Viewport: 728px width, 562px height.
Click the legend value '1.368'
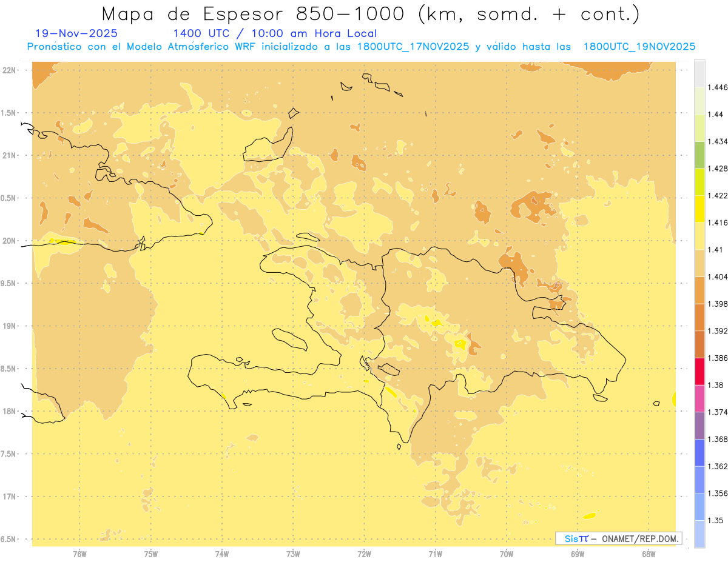(718, 439)
